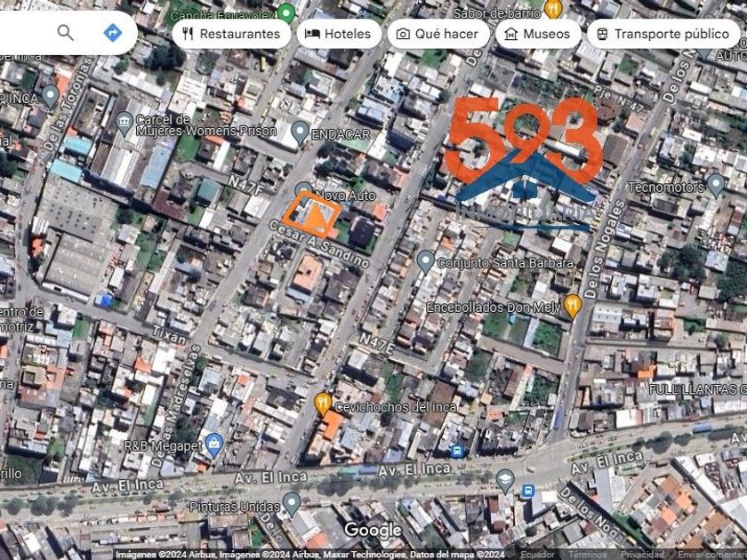The height and width of the screenshot is (560, 747).
Task: Select the Qué hacer chip
Action: click(x=438, y=34)
